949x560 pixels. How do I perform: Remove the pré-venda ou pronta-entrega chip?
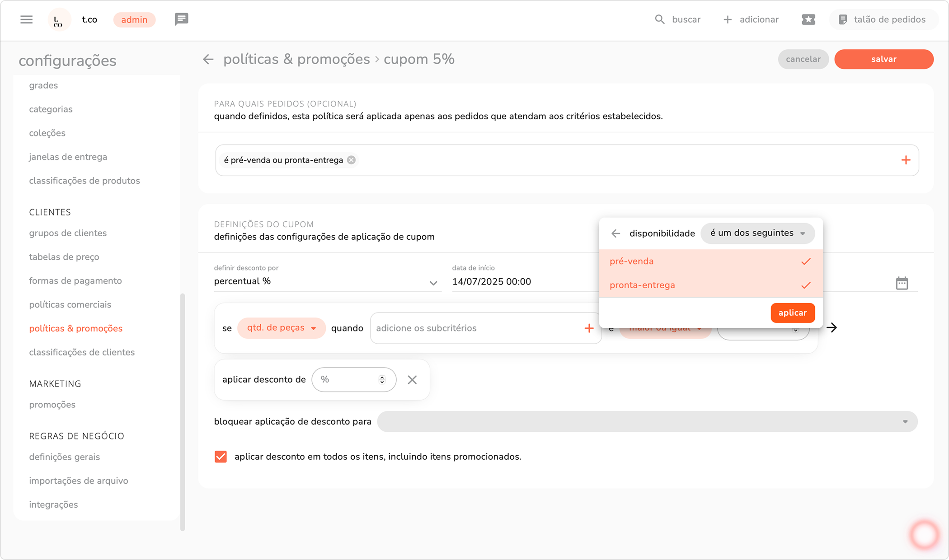351,160
